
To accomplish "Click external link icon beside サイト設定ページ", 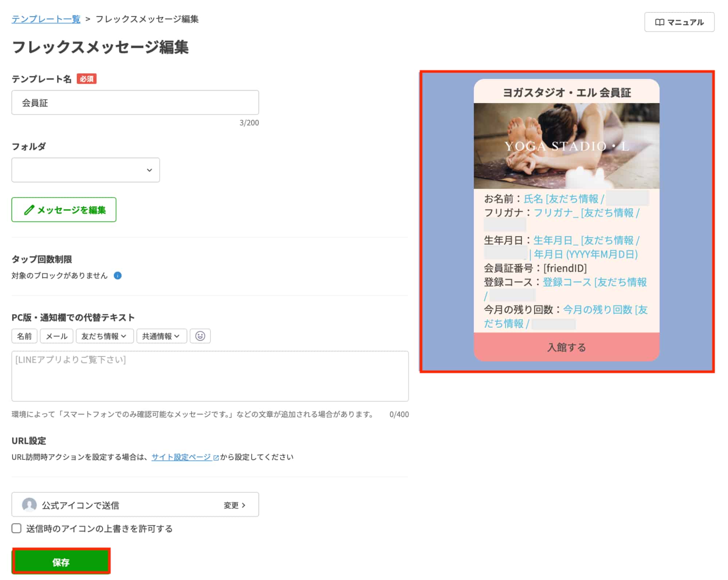I will (216, 458).
